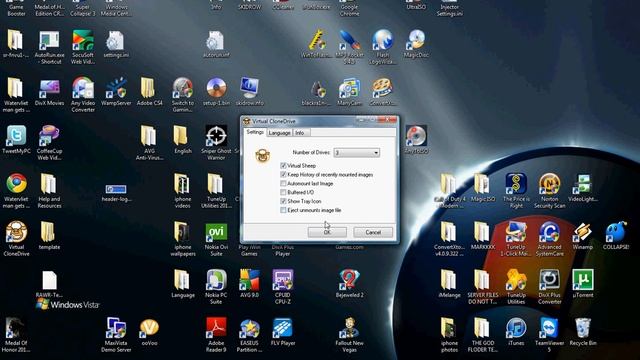Viewport: 640px width, 360px height.
Task: Select the autorun.inf file icon
Action: [x=216, y=44]
